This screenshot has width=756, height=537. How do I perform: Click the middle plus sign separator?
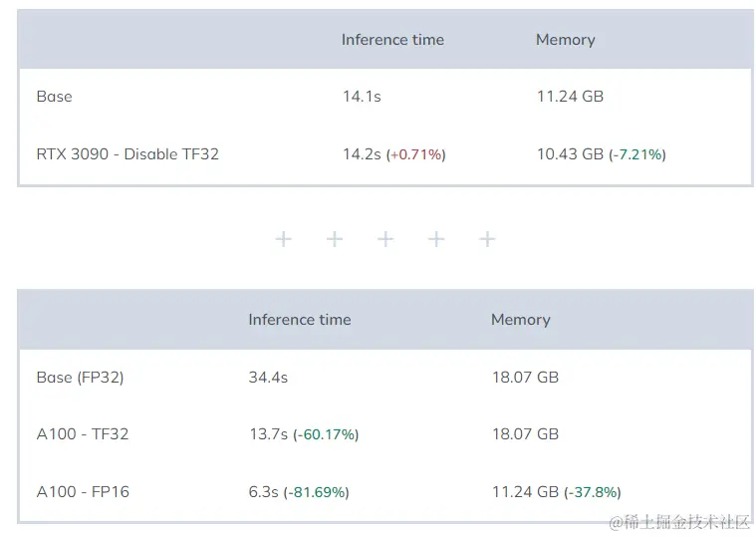click(385, 239)
